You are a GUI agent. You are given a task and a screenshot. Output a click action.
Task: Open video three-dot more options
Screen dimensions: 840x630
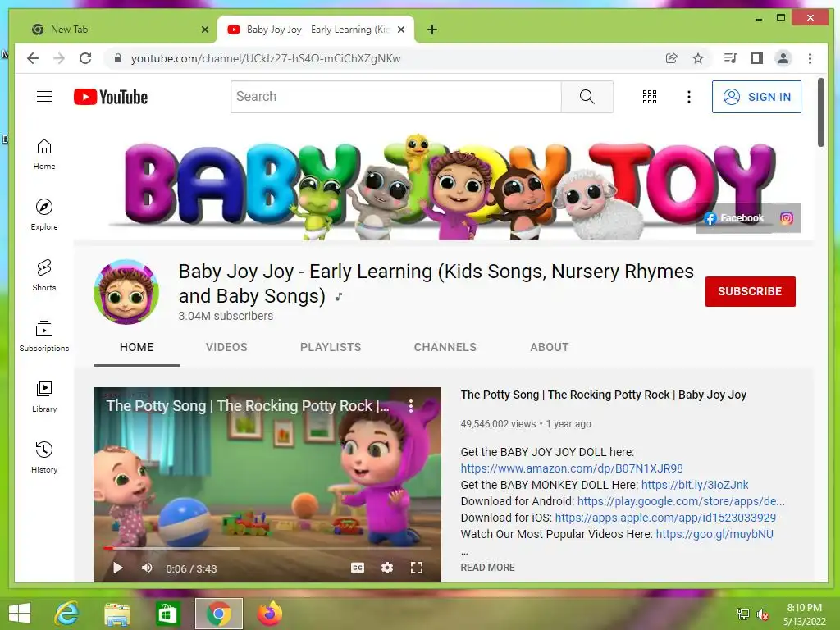click(x=411, y=406)
